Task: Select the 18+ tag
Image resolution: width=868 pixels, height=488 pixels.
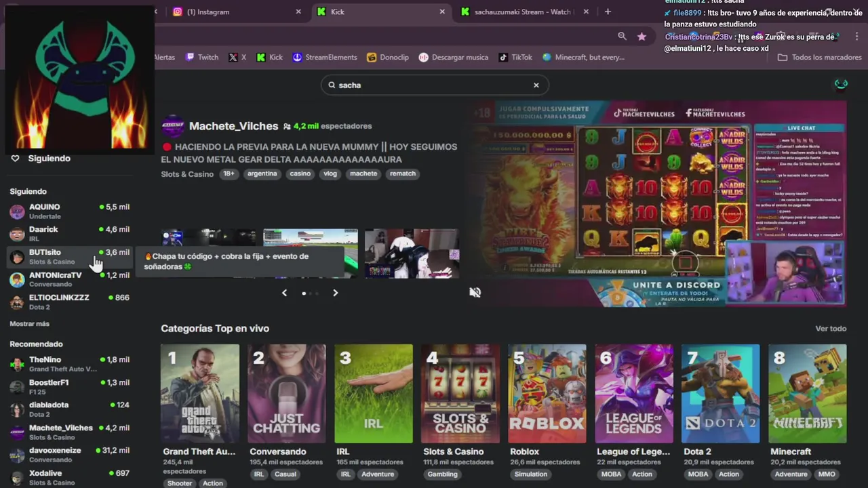Action: point(229,174)
